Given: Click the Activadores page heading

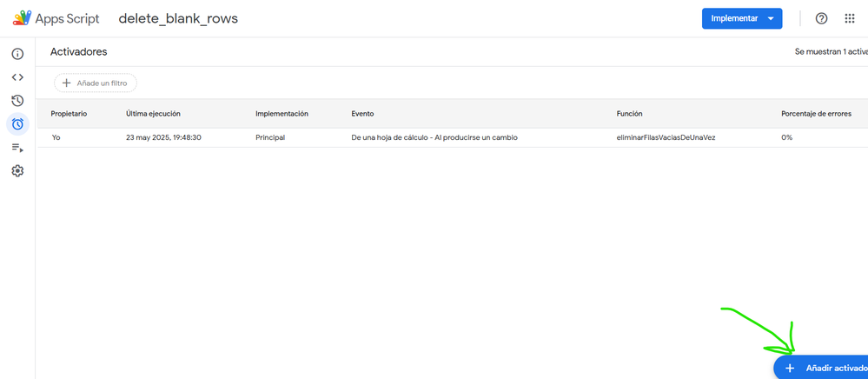Looking at the screenshot, I should pyautogui.click(x=78, y=52).
